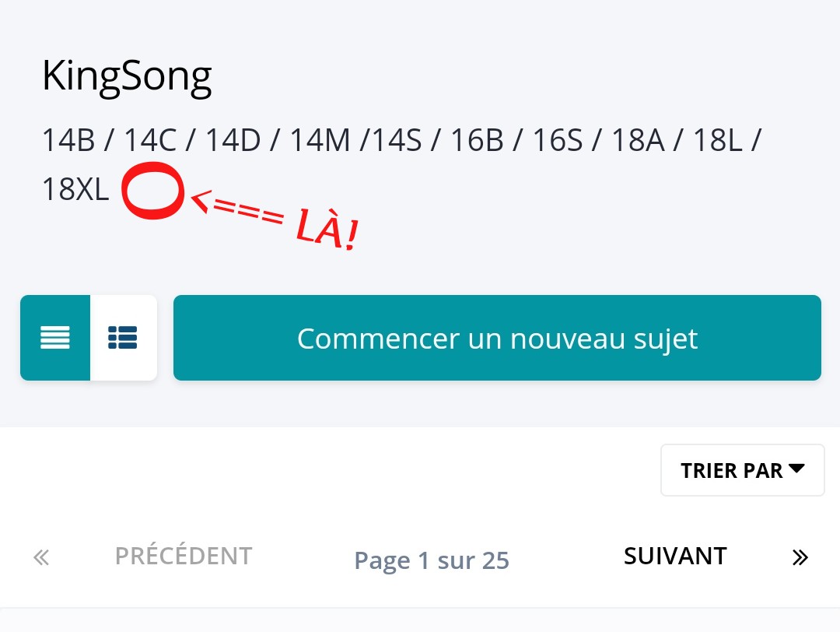840x632 pixels.
Task: Click the 14D model text
Action: (x=233, y=140)
